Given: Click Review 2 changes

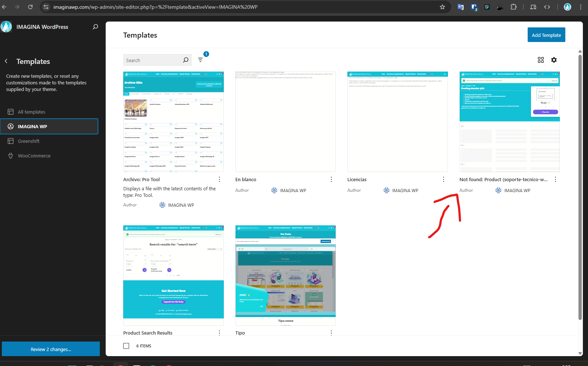Looking at the screenshot, I should point(51,349).
